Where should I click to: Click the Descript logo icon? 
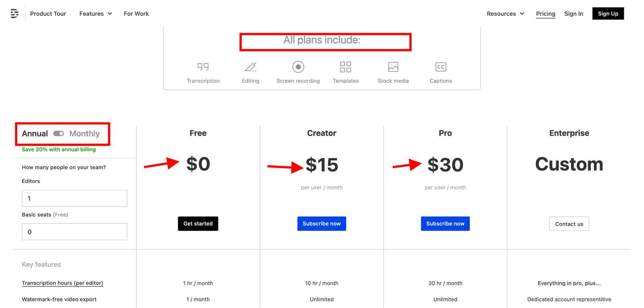click(14, 14)
